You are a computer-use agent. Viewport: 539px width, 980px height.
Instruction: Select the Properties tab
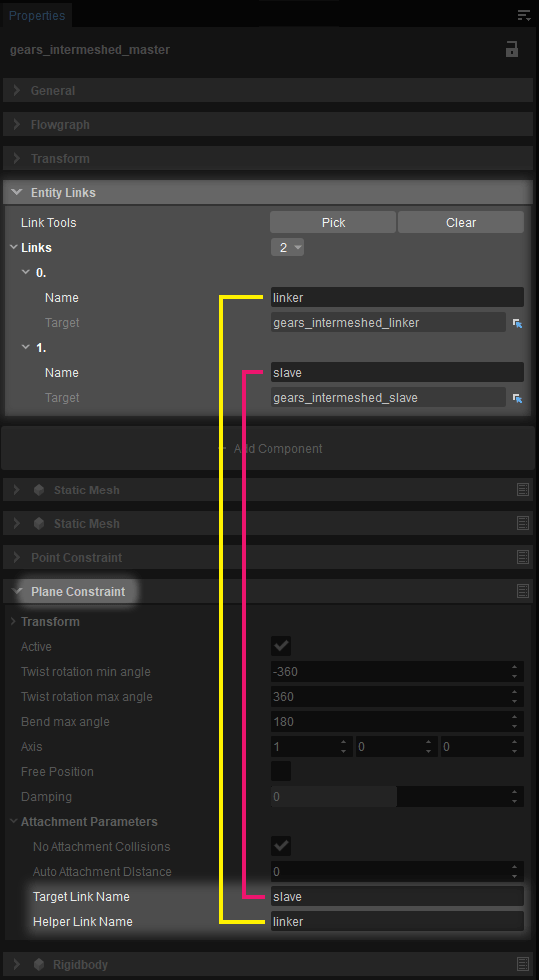[37, 16]
